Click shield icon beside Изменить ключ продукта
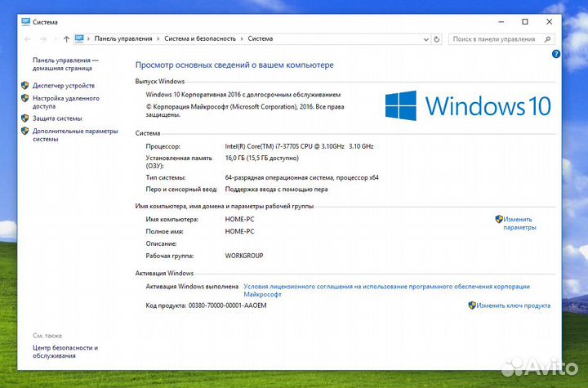This screenshot has height=388, width=588. (472, 305)
